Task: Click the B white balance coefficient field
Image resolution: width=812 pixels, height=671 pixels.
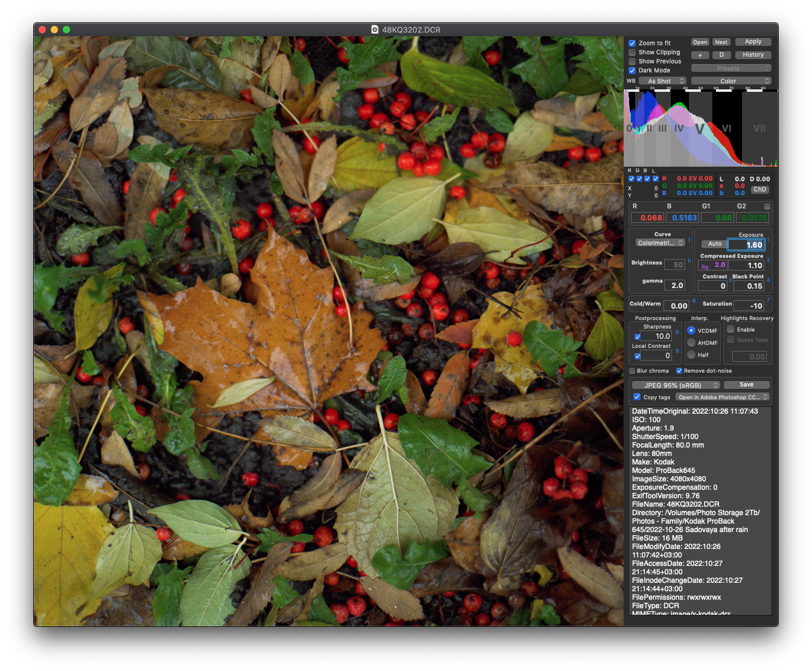Action: coord(682,218)
